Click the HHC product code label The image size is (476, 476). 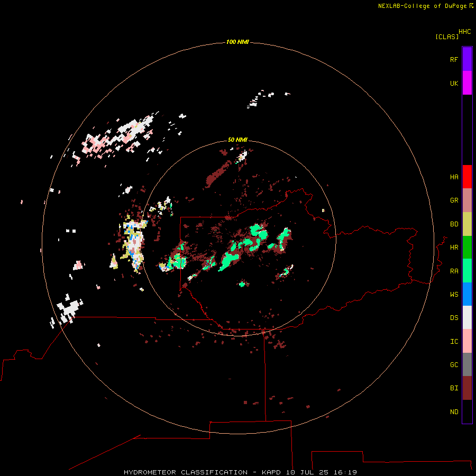(465, 32)
